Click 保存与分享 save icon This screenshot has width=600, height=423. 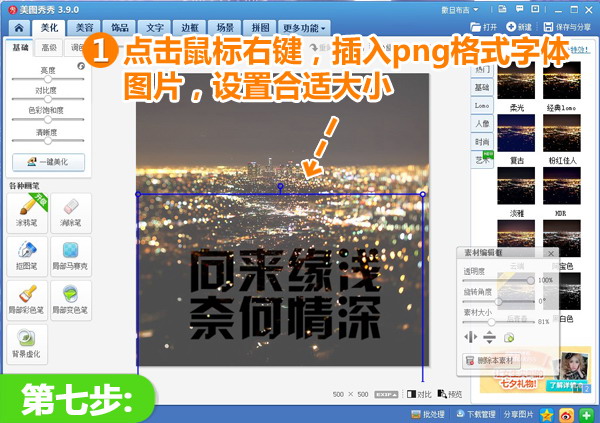point(548,27)
